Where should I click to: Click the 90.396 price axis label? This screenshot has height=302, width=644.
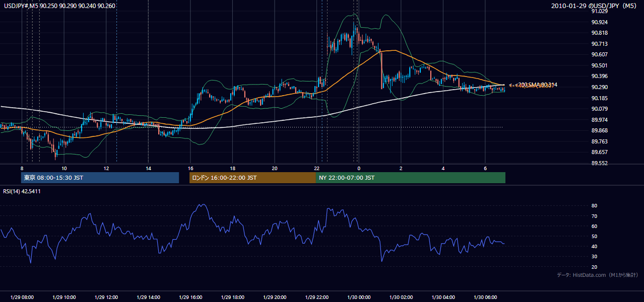click(x=599, y=76)
